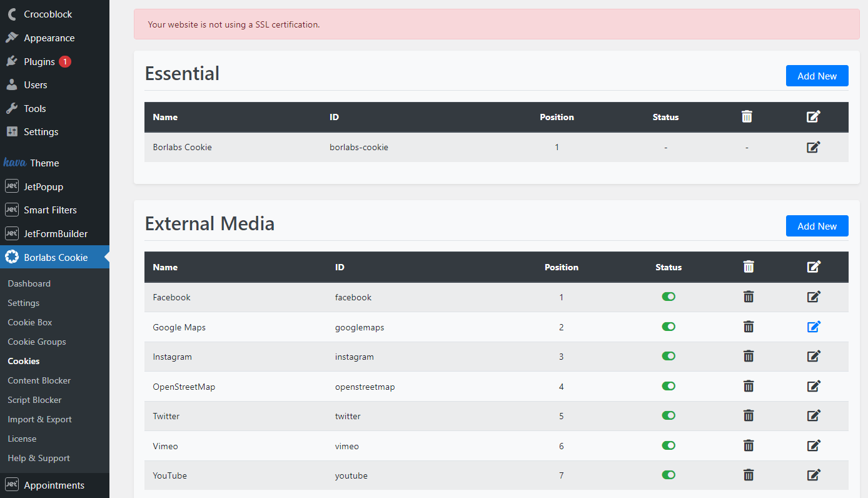This screenshot has height=498, width=868.
Task: Open Help & Support submenu
Action: [38, 458]
